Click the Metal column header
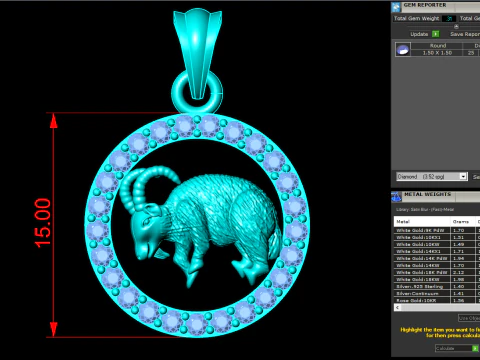The width and height of the screenshot is (480, 360). pos(422,221)
